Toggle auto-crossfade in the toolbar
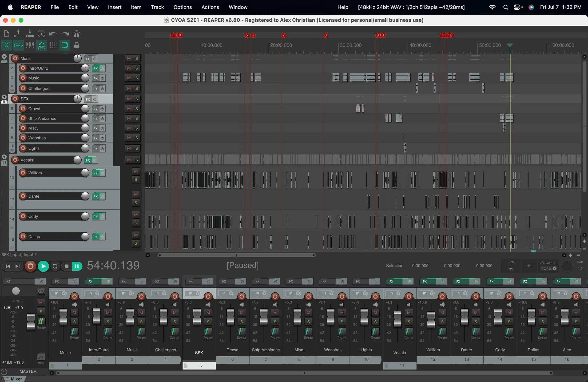The image size is (588, 382). (x=6, y=45)
